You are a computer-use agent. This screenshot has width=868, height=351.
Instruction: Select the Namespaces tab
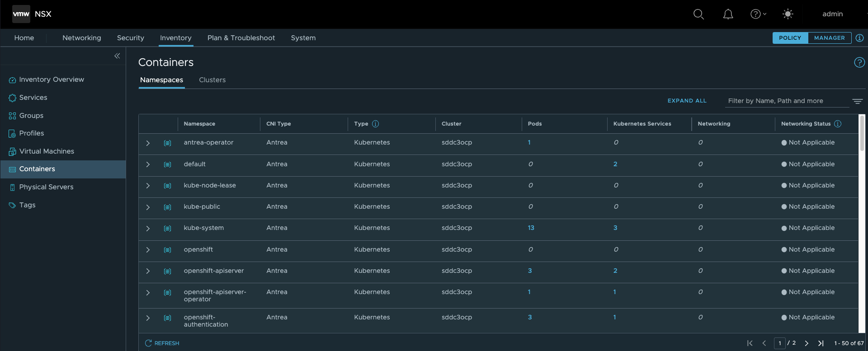coord(161,80)
